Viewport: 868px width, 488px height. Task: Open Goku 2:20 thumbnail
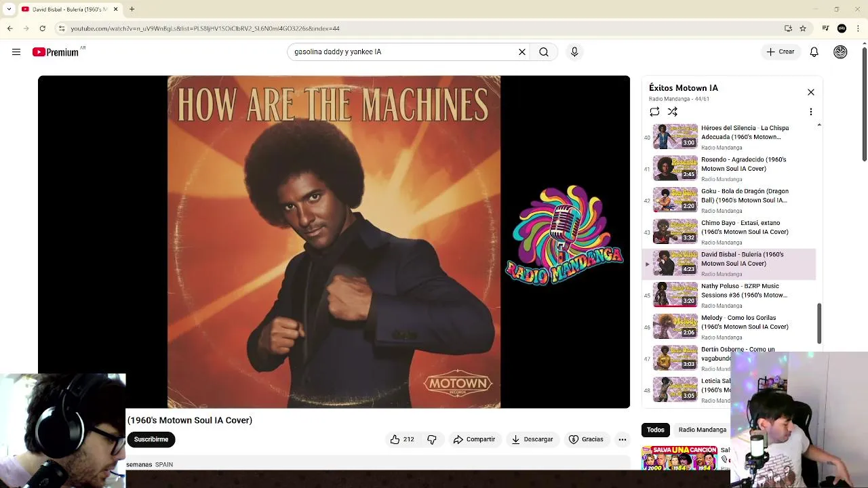coord(675,200)
